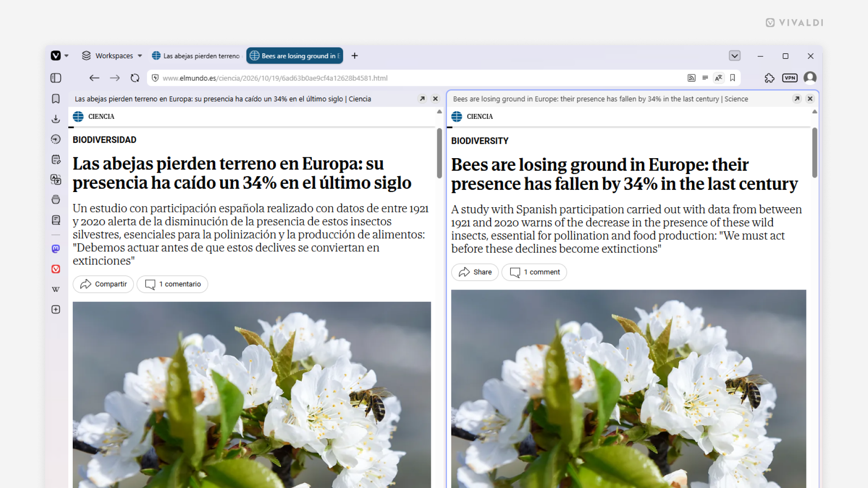The width and height of the screenshot is (868, 488).
Task: Open the tab list dropdown in title bar
Action: [x=735, y=56]
